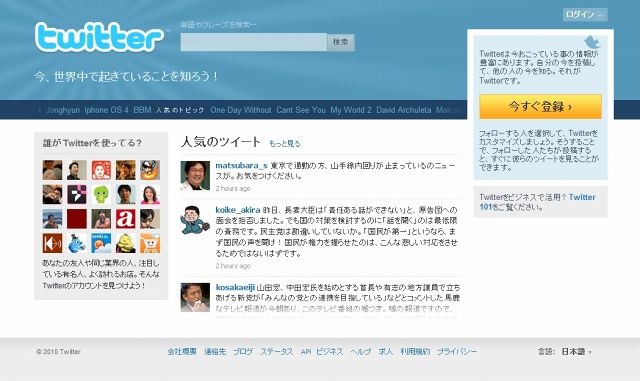
Task: Open API footer link
Action: [306, 352]
